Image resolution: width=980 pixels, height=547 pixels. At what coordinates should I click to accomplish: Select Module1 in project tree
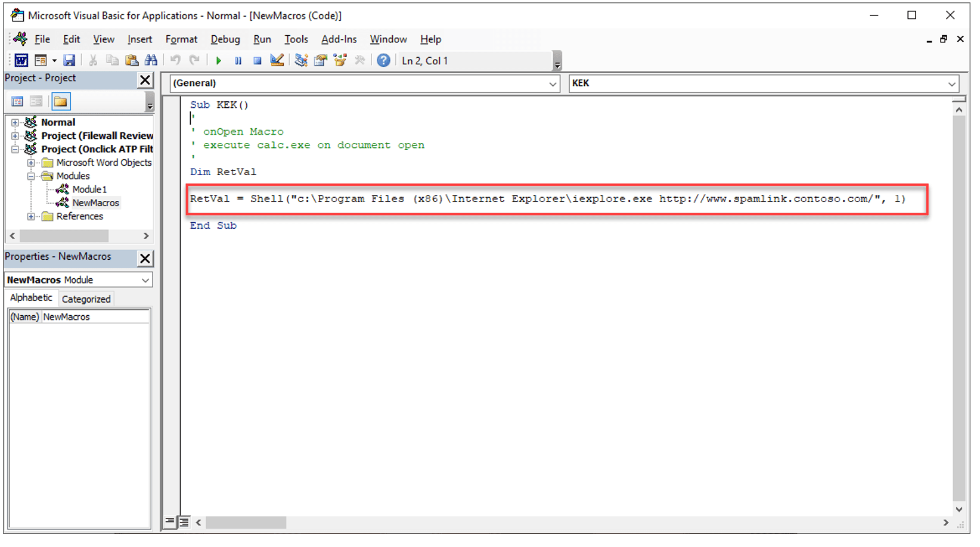click(x=89, y=189)
